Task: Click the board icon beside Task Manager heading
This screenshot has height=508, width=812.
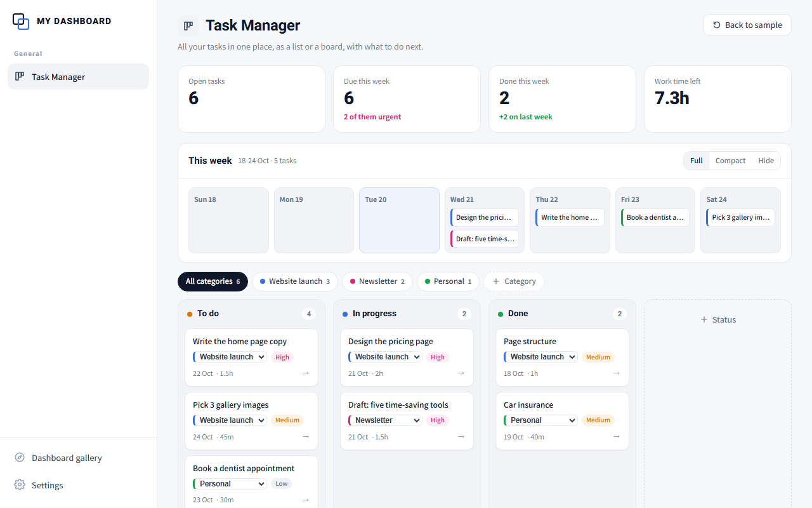Action: click(188, 26)
